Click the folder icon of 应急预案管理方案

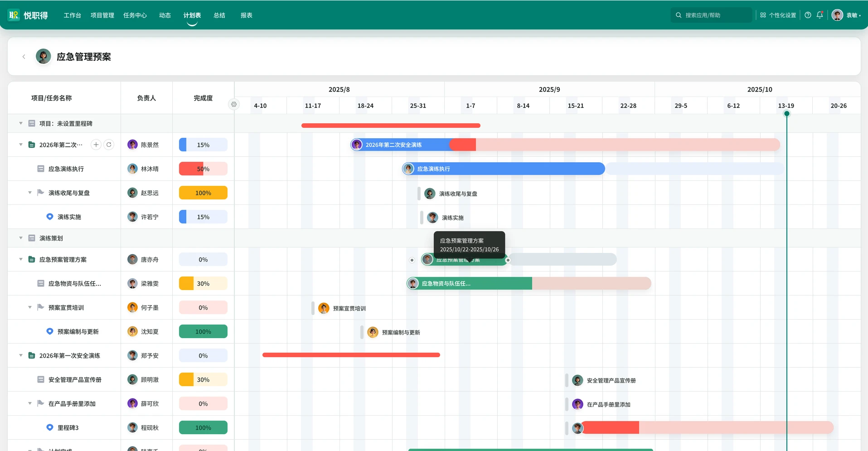coord(32,259)
